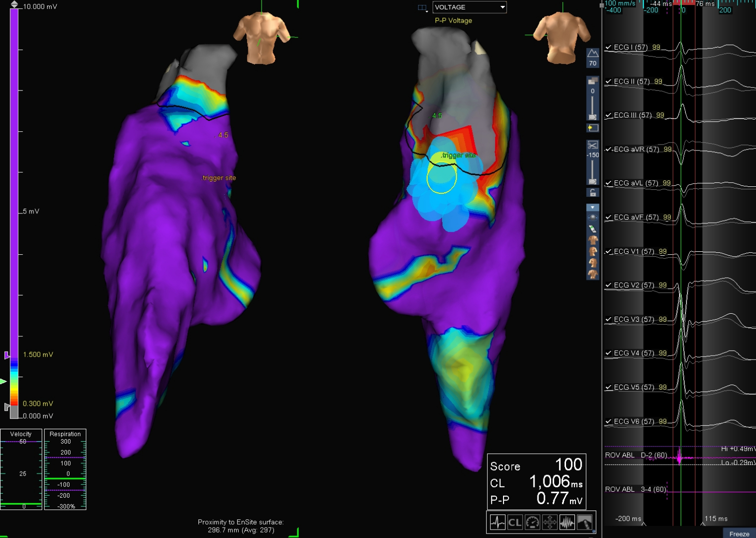Select the ROV ABL D-2 channel label

[636, 455]
